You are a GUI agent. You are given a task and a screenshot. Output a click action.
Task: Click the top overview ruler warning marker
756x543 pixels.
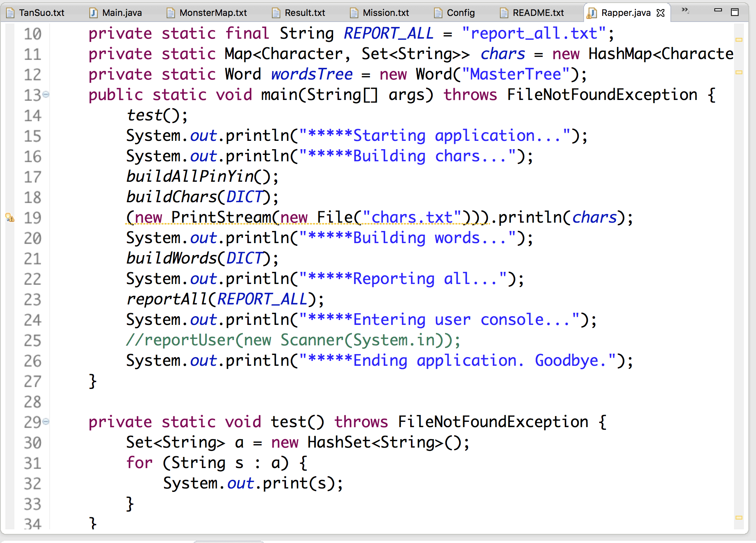[x=739, y=39]
